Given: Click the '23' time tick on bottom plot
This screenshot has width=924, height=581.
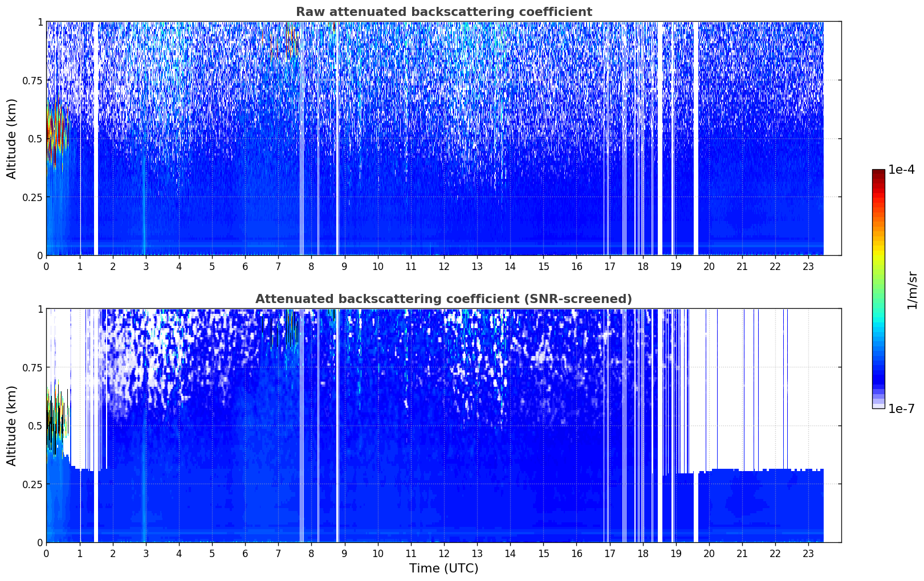Looking at the screenshot, I should point(808,553).
